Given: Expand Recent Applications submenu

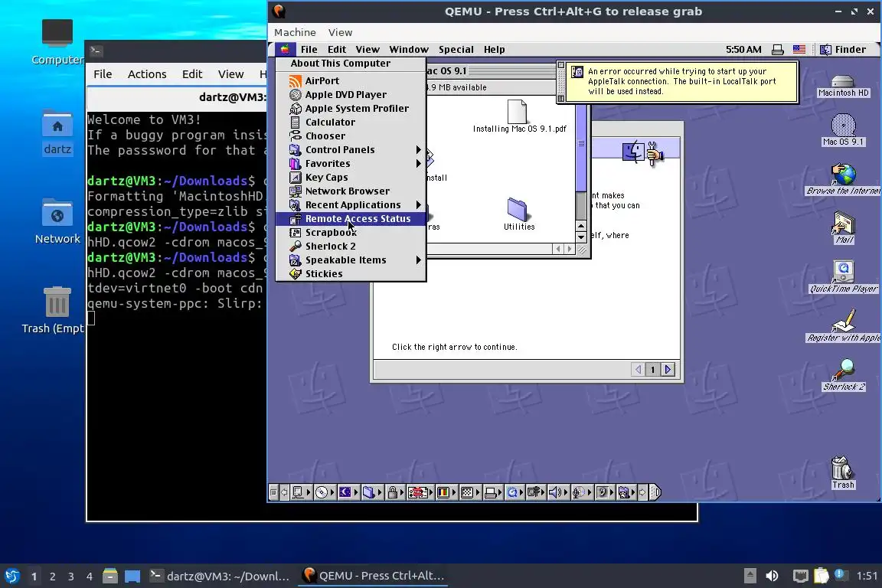Looking at the screenshot, I should pos(351,205).
